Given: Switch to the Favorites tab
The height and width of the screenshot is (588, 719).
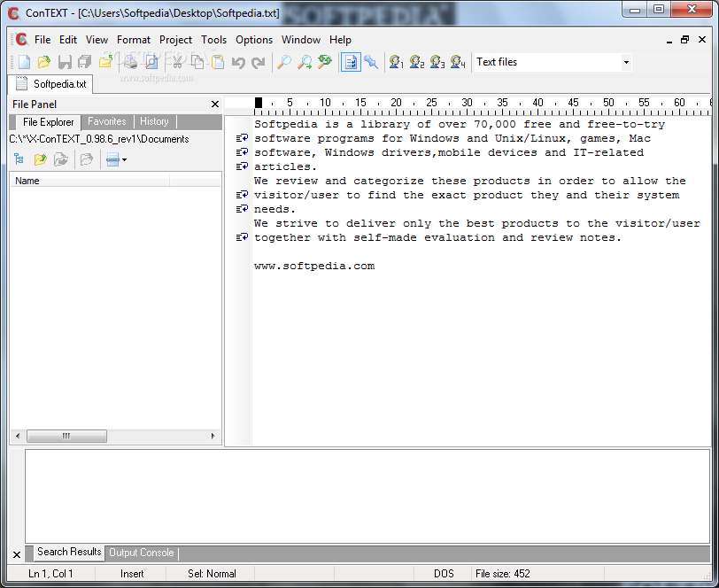Looking at the screenshot, I should click(x=107, y=121).
